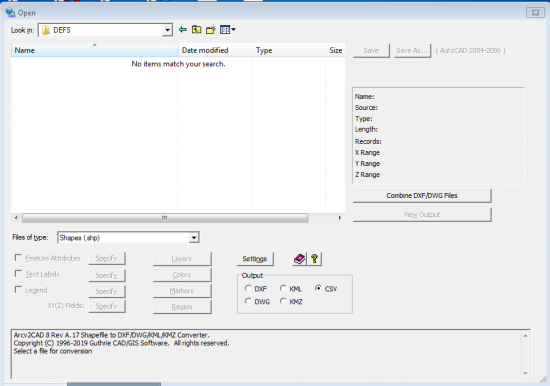This screenshot has height=386, width=550.
Task: Open the View menu icon
Action: 227,30
